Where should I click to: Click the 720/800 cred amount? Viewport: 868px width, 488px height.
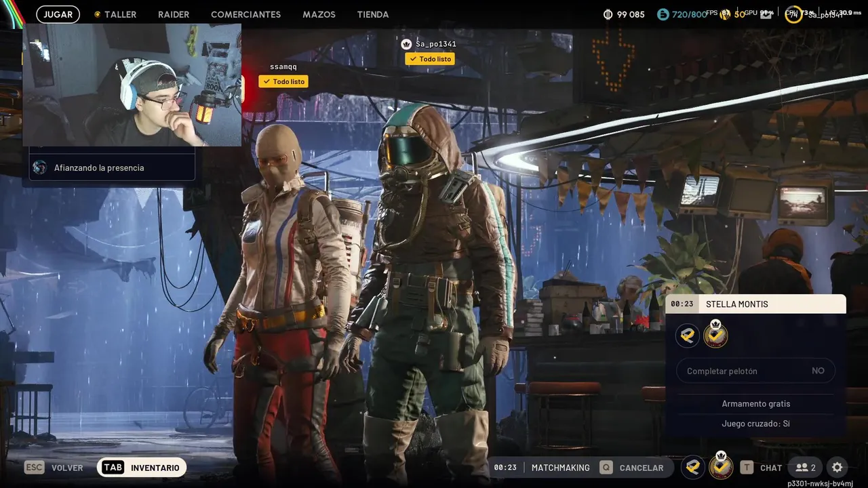point(690,14)
